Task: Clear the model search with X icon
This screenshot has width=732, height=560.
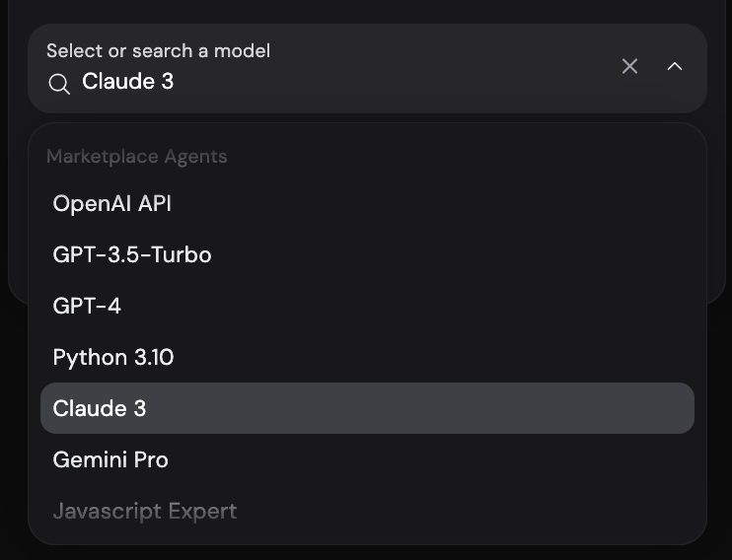Action: (629, 66)
